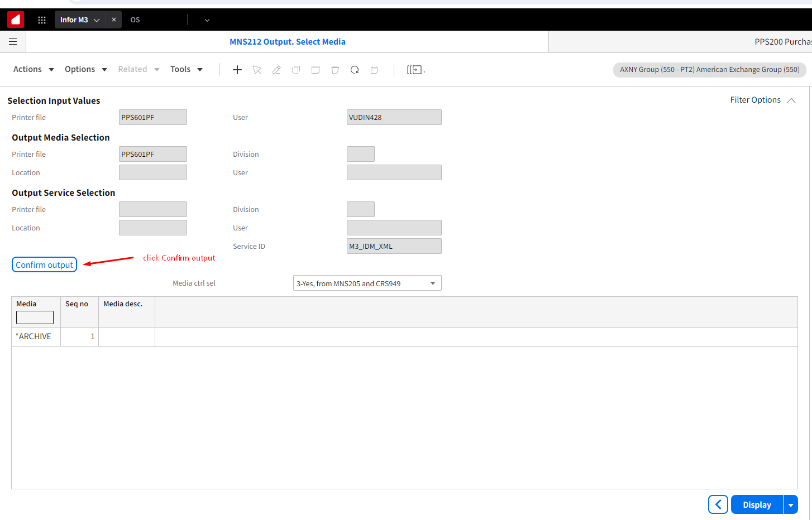Click Printer file field under Selection Input Values
The image size is (812, 520).
click(153, 117)
